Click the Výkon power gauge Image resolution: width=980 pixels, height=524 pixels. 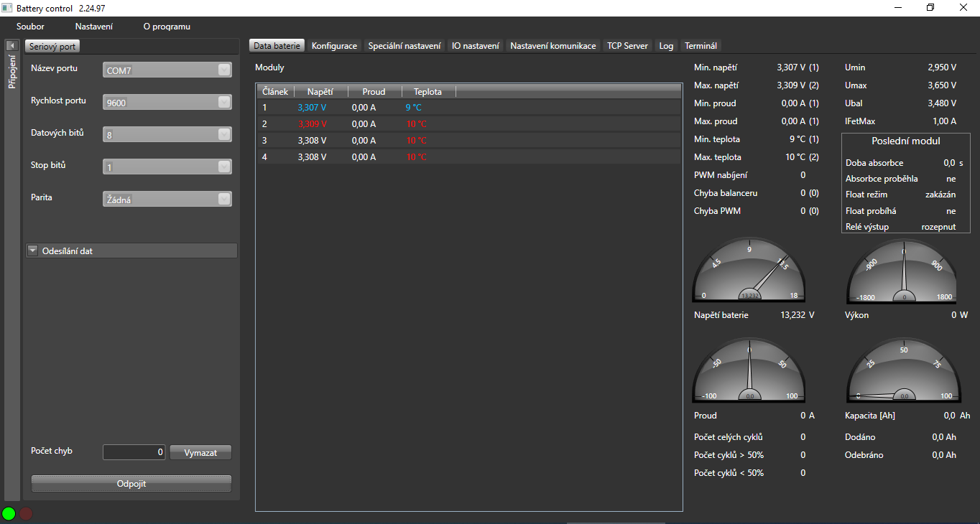(904, 271)
